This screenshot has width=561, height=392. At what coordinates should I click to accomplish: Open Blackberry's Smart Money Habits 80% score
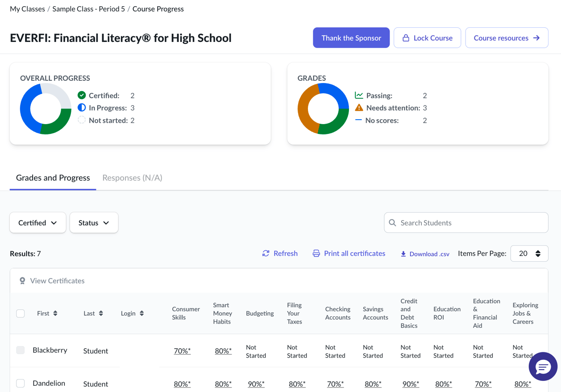pos(223,351)
